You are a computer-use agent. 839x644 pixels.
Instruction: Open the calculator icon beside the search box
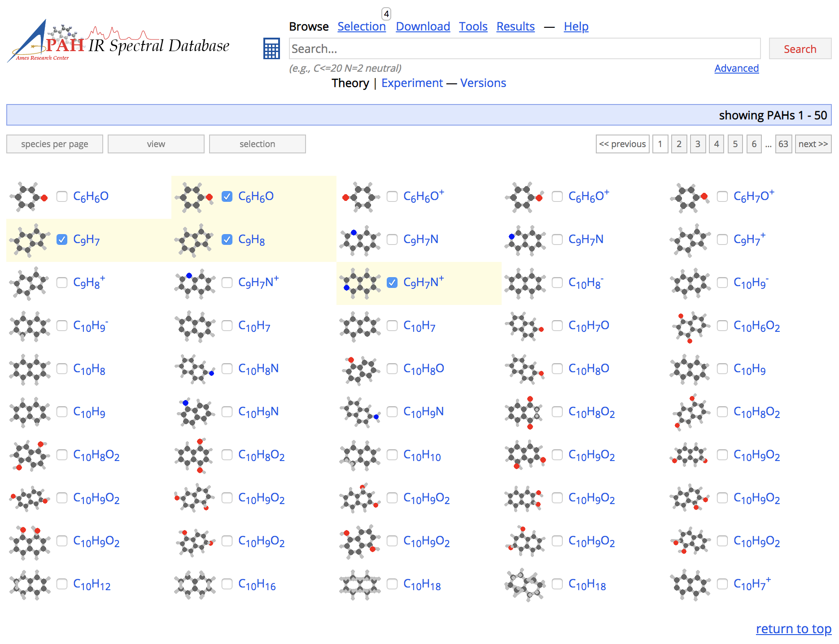(x=271, y=48)
